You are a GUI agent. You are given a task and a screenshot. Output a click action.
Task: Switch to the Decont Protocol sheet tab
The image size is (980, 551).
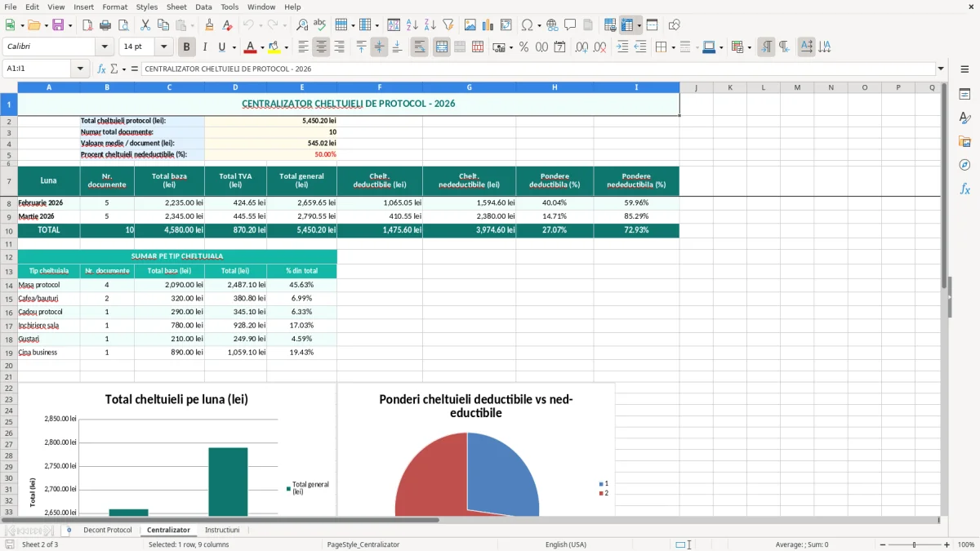(108, 531)
